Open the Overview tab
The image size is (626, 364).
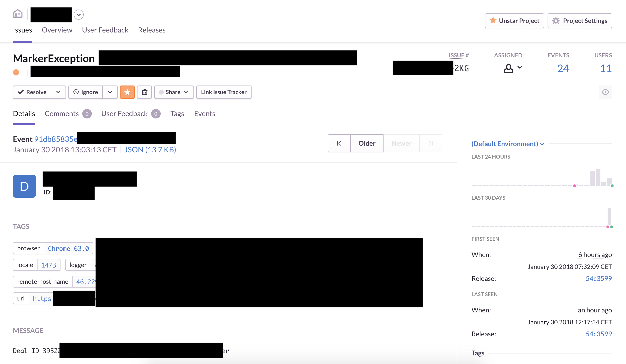click(57, 30)
